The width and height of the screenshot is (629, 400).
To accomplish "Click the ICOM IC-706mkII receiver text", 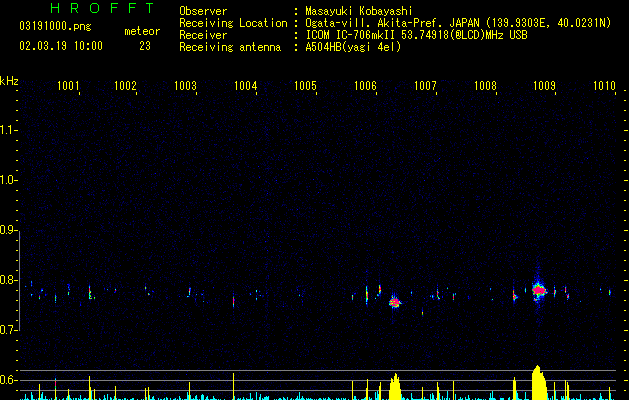I will click(x=416, y=35).
